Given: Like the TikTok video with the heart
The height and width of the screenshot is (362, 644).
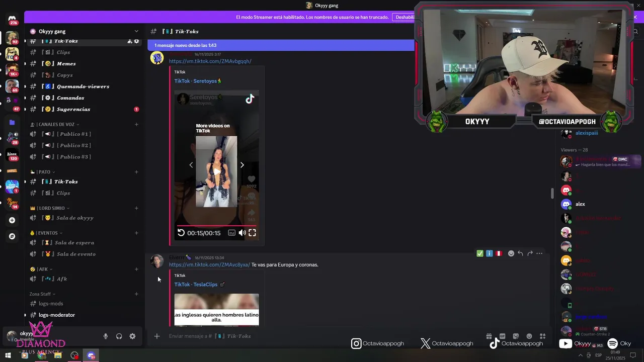Looking at the screenshot, I should click(x=252, y=179).
